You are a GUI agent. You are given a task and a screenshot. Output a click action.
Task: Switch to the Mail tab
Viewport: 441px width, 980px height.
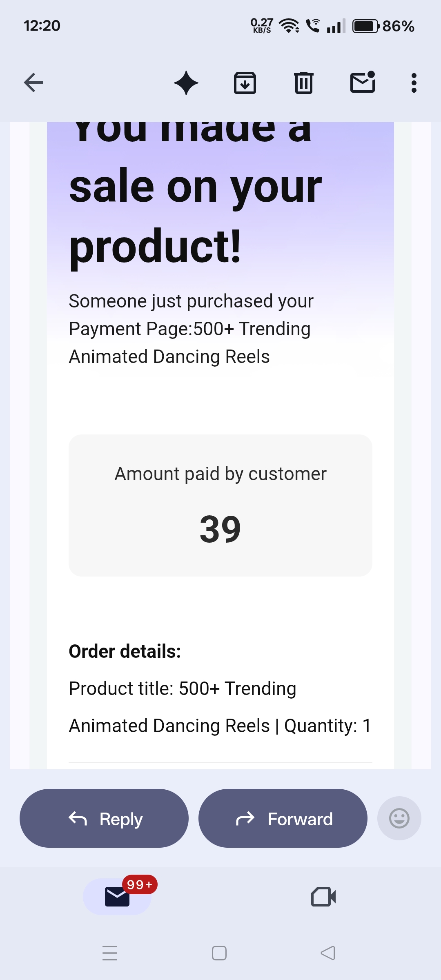click(117, 897)
